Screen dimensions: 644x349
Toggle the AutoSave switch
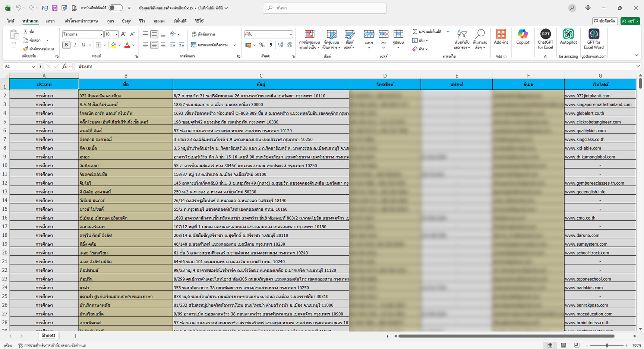[116, 8]
